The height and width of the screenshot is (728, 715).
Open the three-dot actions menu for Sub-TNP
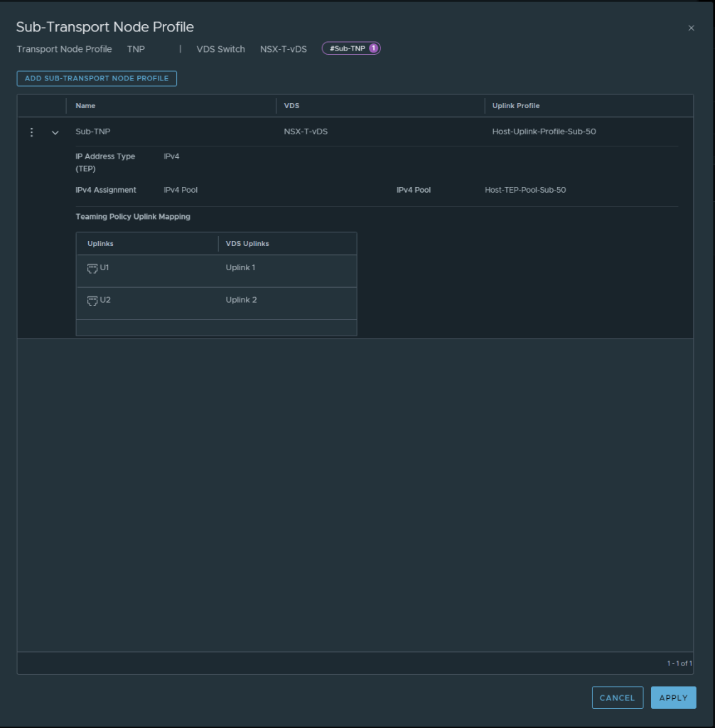point(31,132)
